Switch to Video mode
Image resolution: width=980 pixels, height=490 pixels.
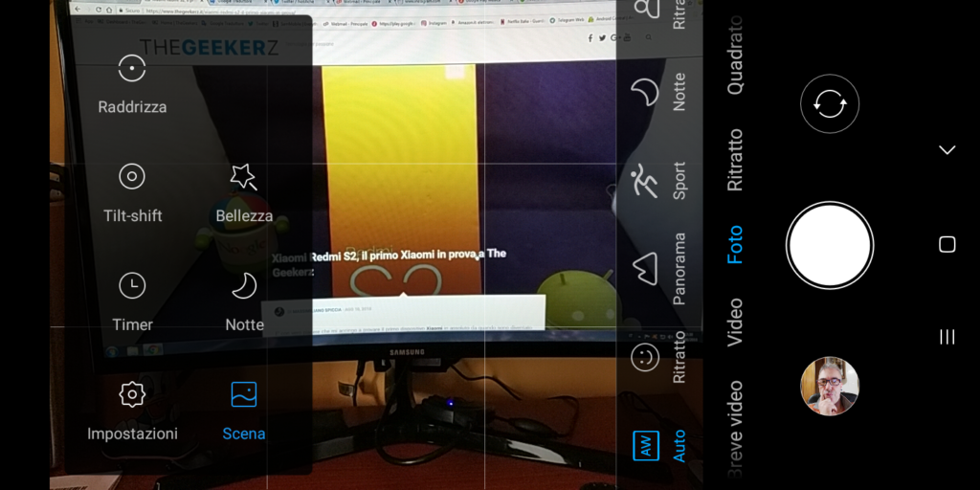735,323
